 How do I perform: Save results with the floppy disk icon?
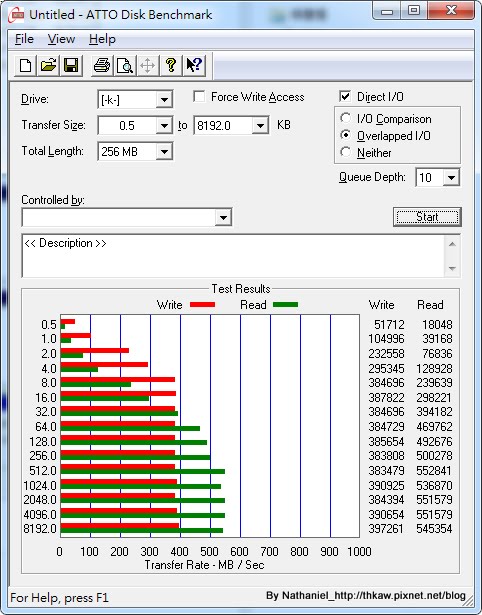coord(71,65)
